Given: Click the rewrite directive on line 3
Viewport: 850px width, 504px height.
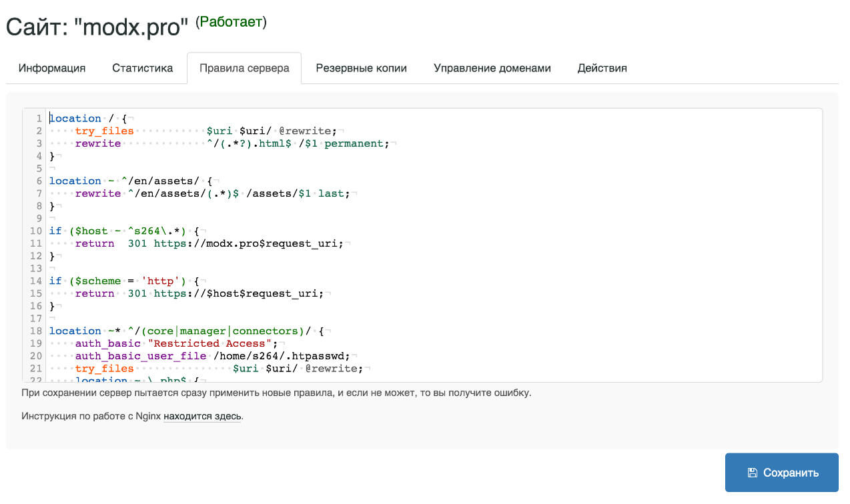Looking at the screenshot, I should coord(98,143).
